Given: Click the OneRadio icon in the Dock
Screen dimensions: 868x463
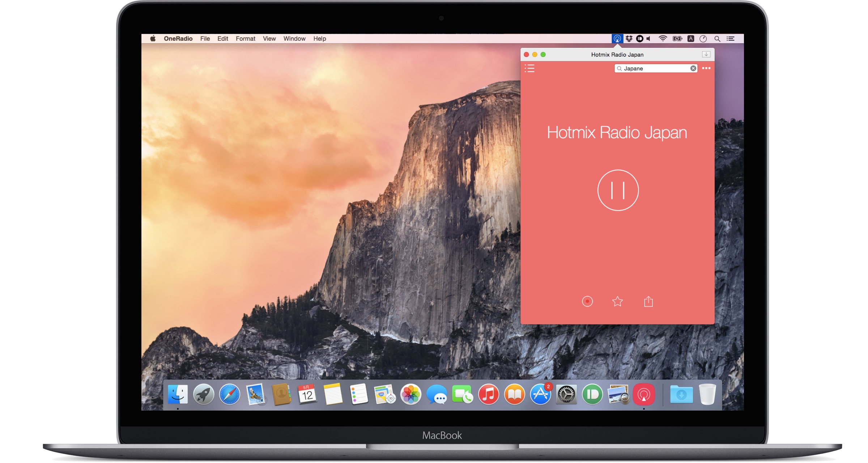Looking at the screenshot, I should tap(644, 394).
